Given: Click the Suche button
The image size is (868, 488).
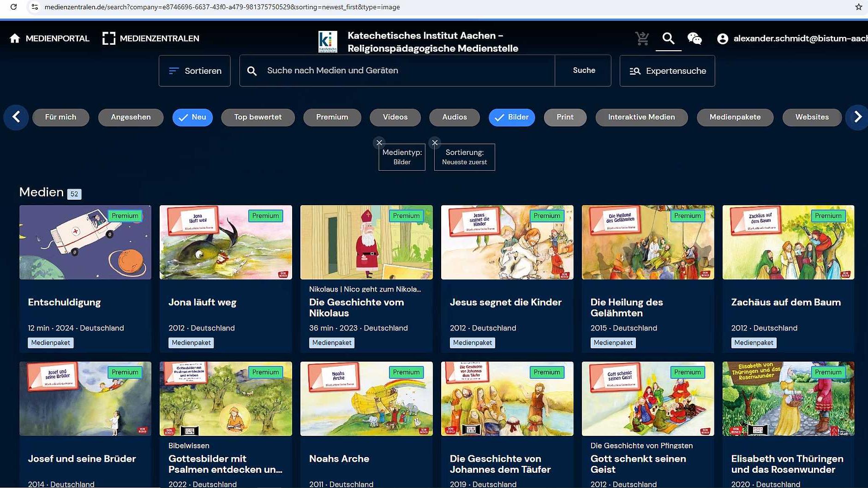Looking at the screenshot, I should [584, 71].
